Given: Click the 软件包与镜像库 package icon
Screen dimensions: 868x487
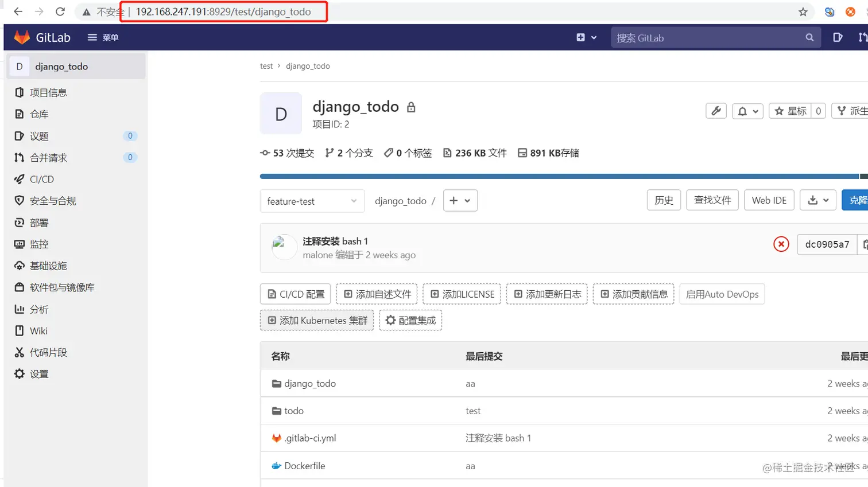Looking at the screenshot, I should [20, 287].
